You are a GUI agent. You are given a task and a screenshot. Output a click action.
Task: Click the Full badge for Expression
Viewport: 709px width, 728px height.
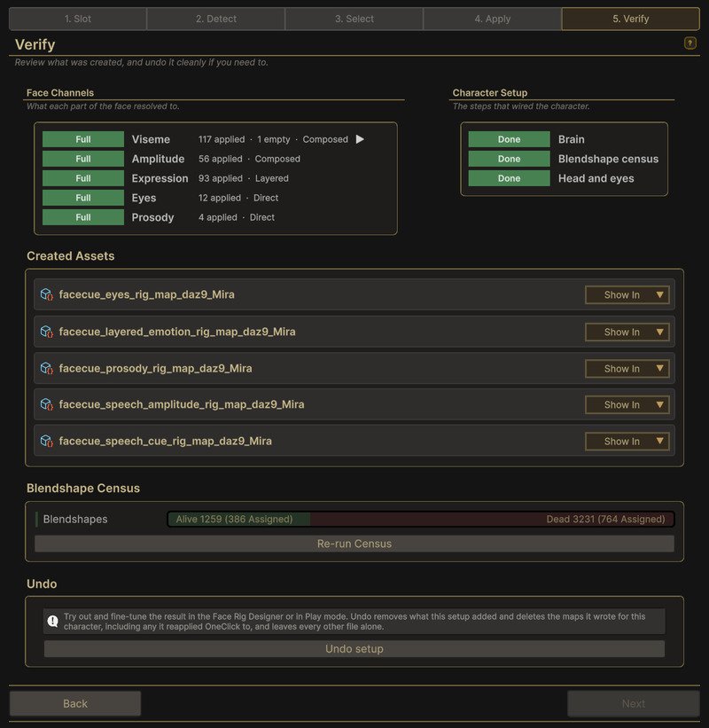tap(83, 178)
